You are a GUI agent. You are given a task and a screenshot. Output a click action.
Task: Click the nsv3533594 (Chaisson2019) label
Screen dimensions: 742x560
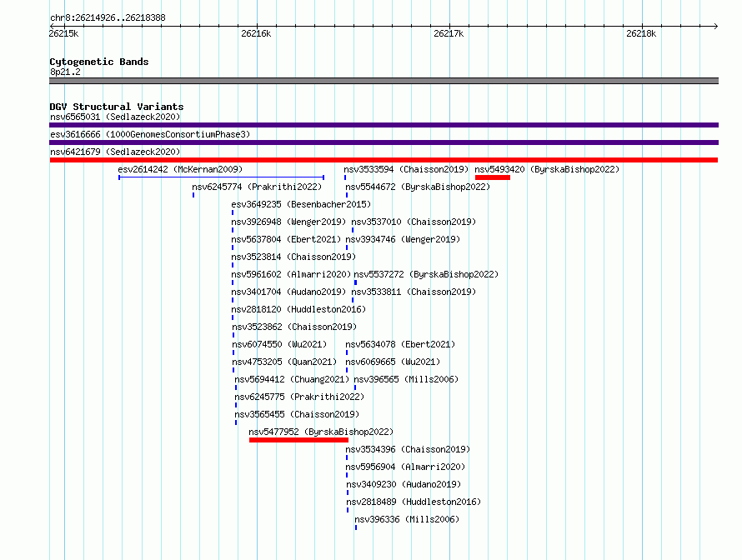(x=406, y=169)
